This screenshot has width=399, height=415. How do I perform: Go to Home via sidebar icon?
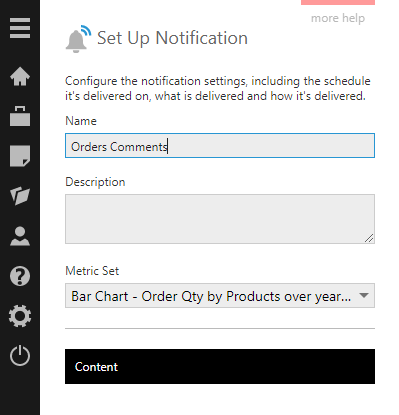[20, 76]
